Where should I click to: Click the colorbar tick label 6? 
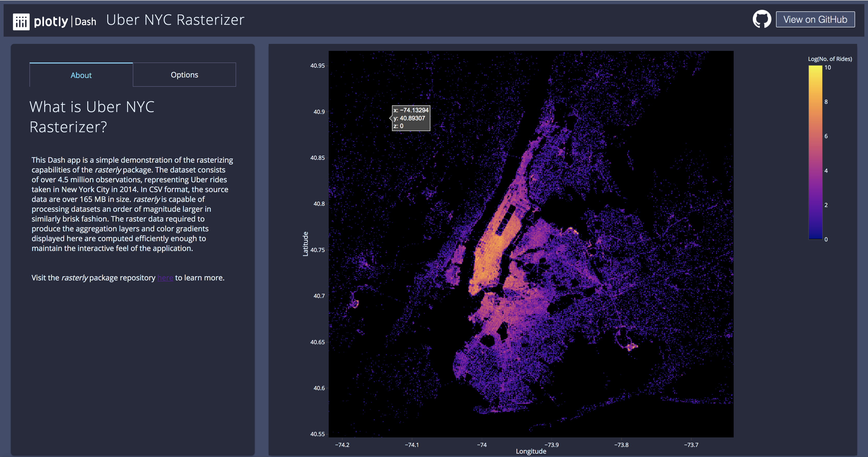coord(826,136)
